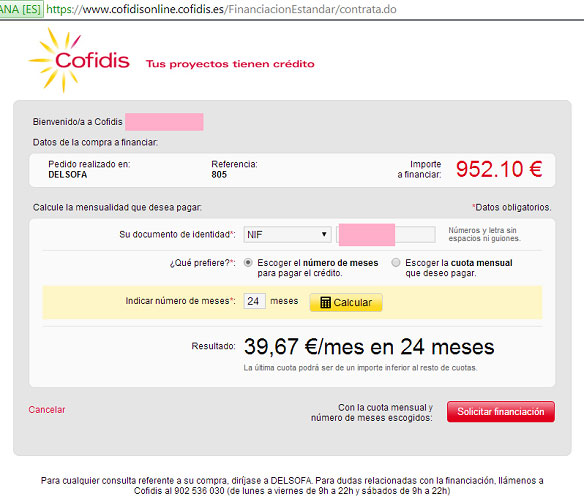Image resolution: width=584 pixels, height=499 pixels.
Task: Click the green [ES] security certificate badge
Action: click(x=21, y=9)
